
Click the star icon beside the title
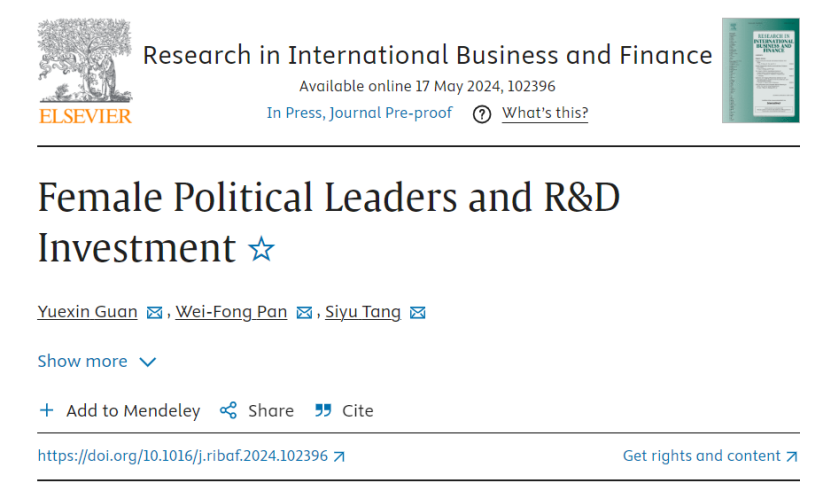261,248
